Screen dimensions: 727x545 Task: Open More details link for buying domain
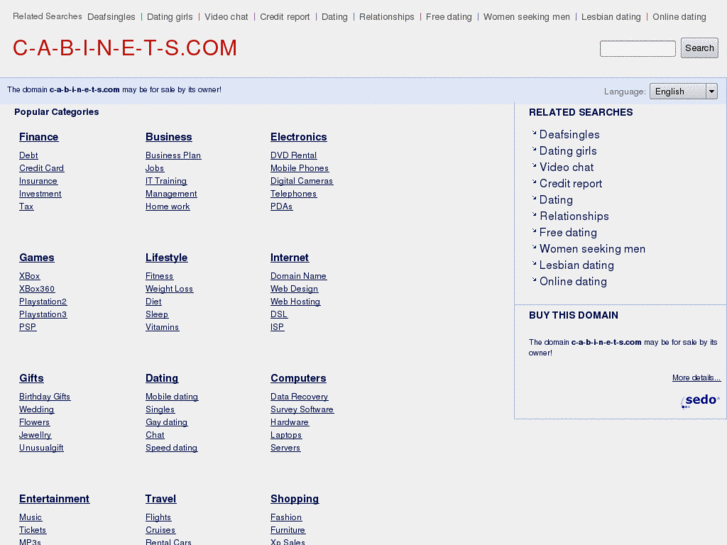[696, 378]
